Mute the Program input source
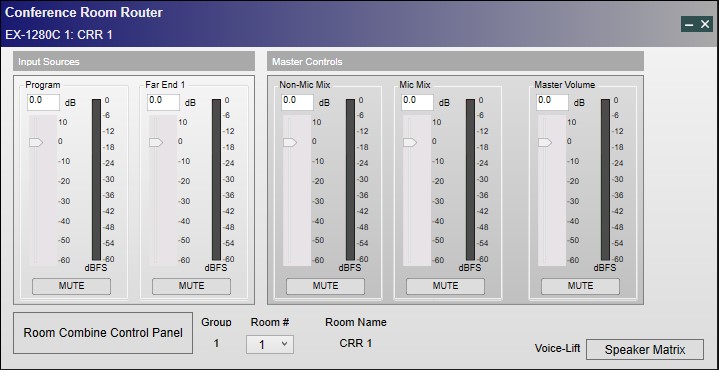The height and width of the screenshot is (370, 719). tap(71, 286)
